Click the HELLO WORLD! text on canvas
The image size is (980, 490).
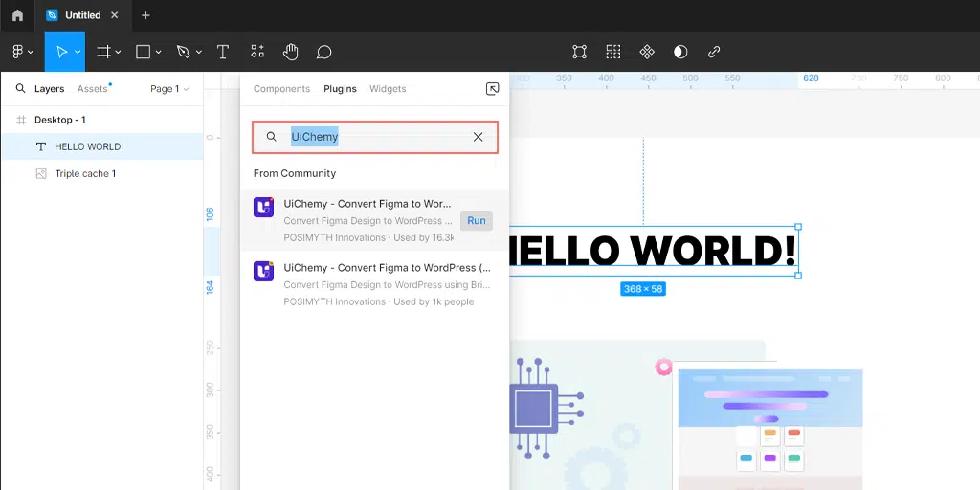[x=653, y=251]
